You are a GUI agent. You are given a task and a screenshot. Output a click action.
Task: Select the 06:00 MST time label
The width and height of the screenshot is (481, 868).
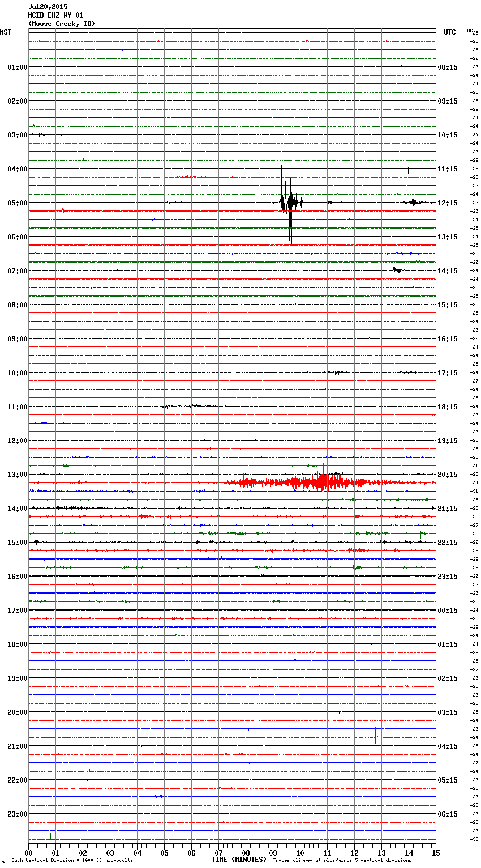point(18,237)
